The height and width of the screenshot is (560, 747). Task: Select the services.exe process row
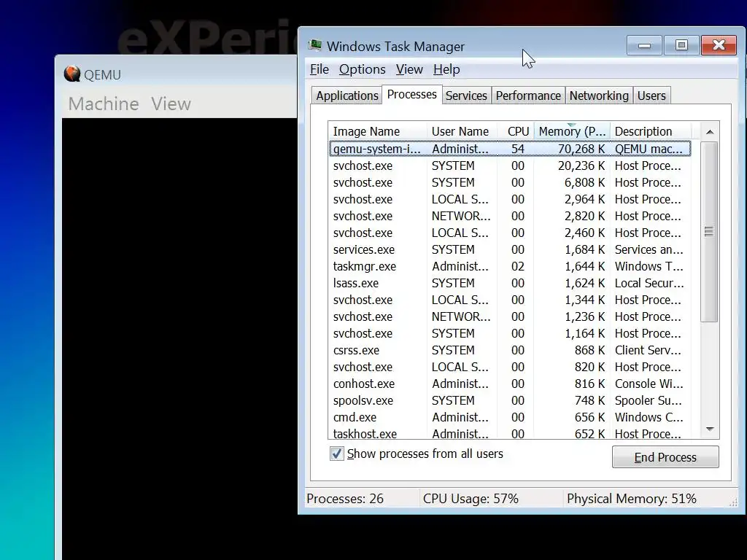coord(509,249)
